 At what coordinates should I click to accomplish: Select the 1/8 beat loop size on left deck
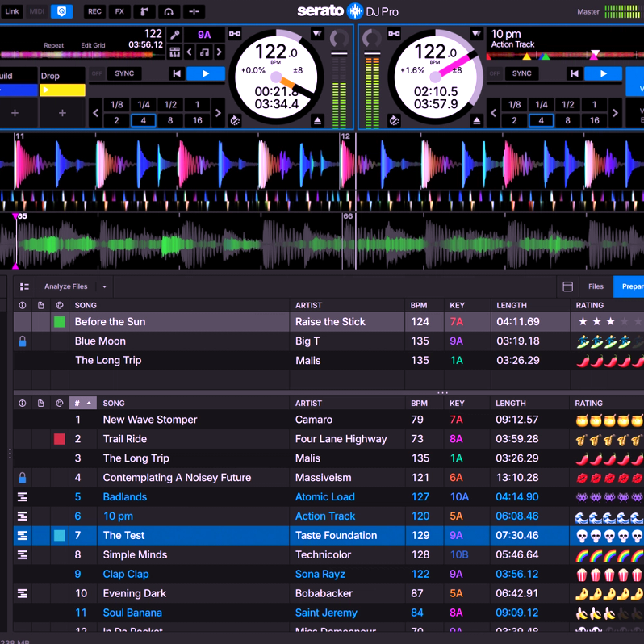(x=117, y=105)
